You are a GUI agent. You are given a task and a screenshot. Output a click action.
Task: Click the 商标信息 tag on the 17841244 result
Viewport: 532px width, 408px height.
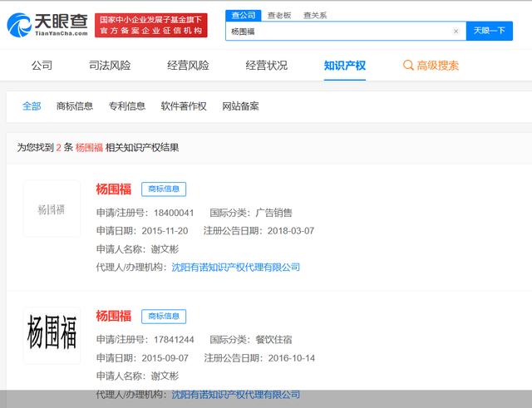(x=164, y=316)
